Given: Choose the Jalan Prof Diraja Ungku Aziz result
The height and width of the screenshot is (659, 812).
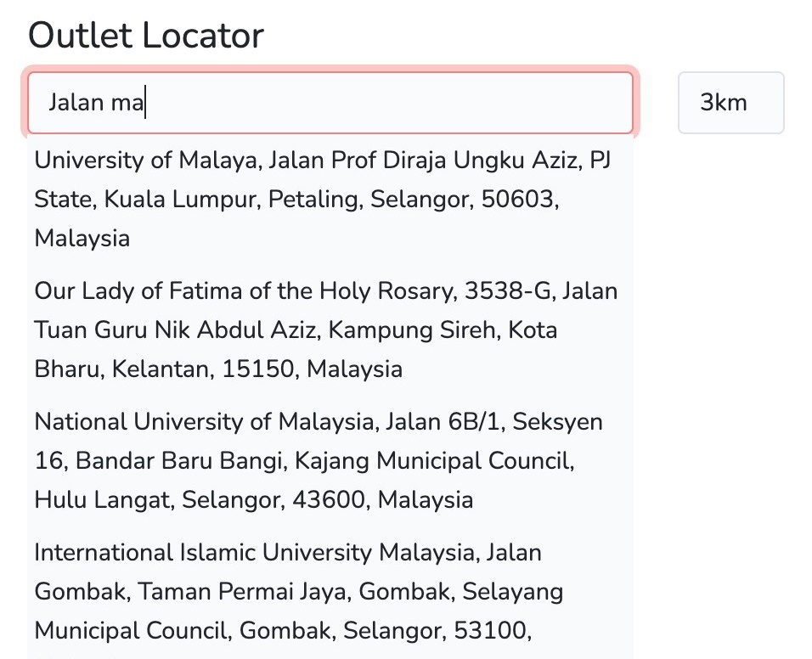Looking at the screenshot, I should 330,200.
